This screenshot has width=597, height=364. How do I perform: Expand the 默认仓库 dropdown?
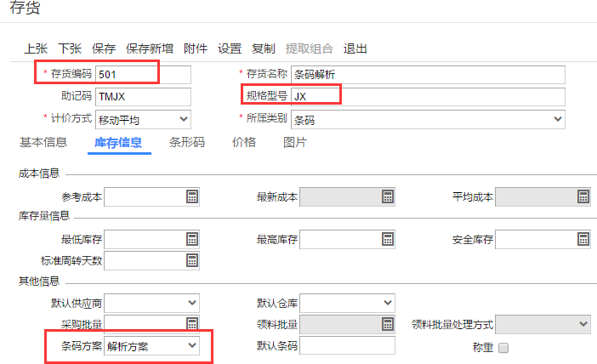(x=347, y=303)
